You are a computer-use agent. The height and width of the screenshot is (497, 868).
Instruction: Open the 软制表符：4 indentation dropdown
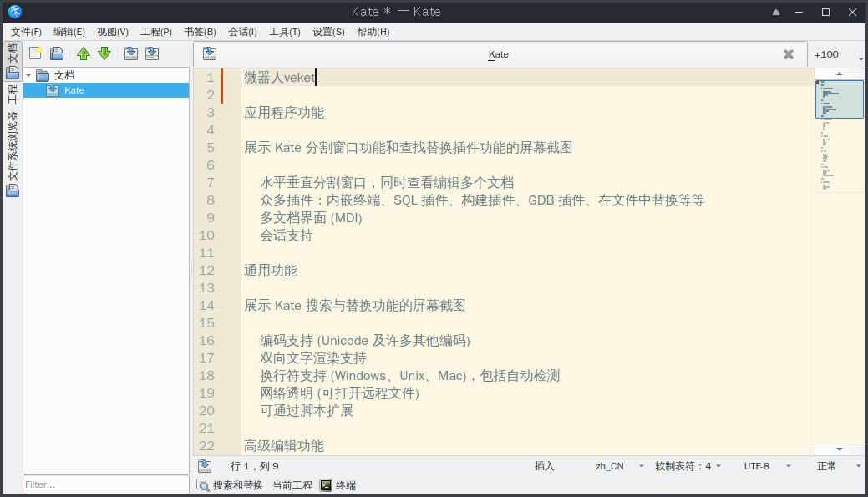coord(688,466)
